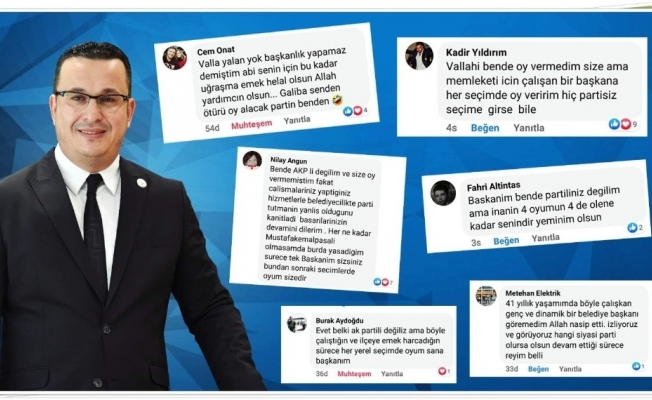This screenshot has height=400, width=652.
Task: View like reactions on Fahri Altintas's comment
Action: click(635, 227)
